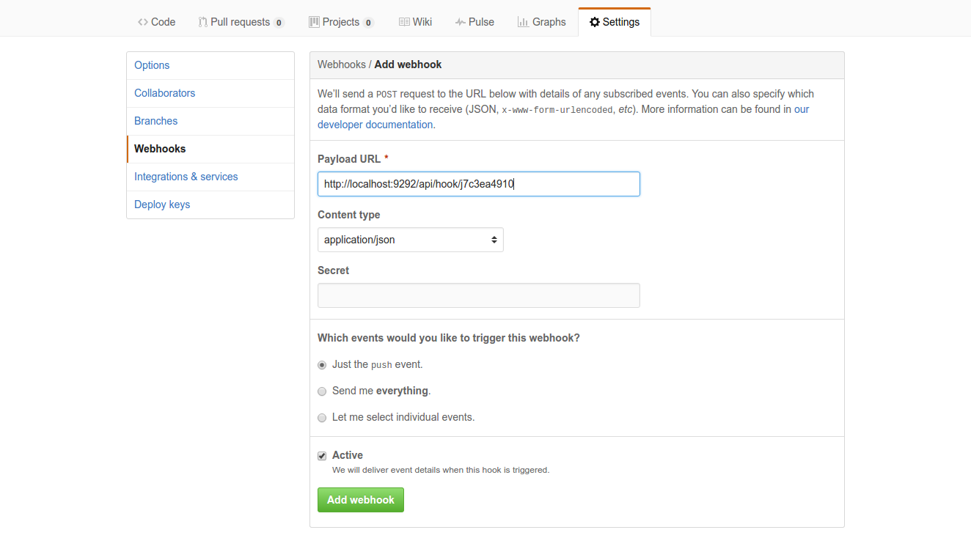Click the Graphs bar chart icon
The height and width of the screenshot is (560, 971).
coord(523,22)
